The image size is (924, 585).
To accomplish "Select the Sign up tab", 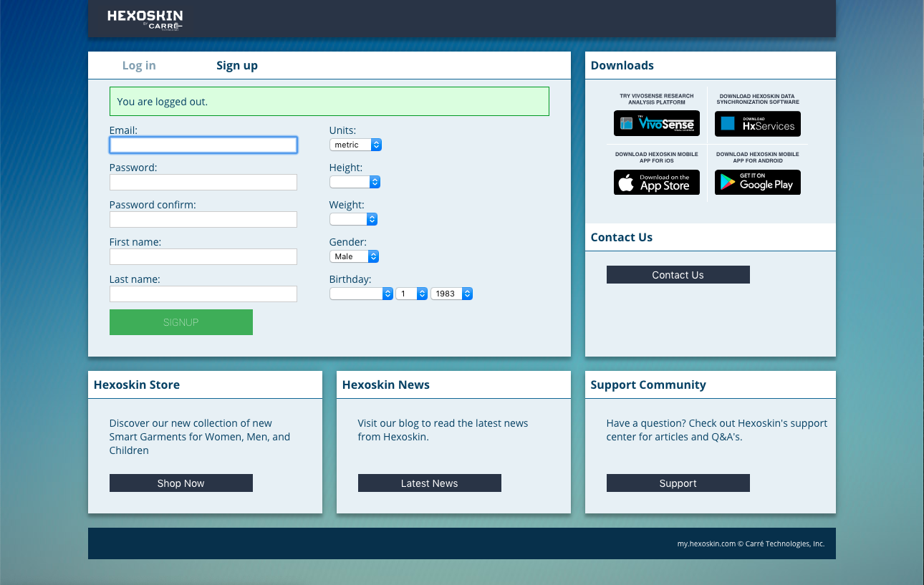I will (237, 65).
